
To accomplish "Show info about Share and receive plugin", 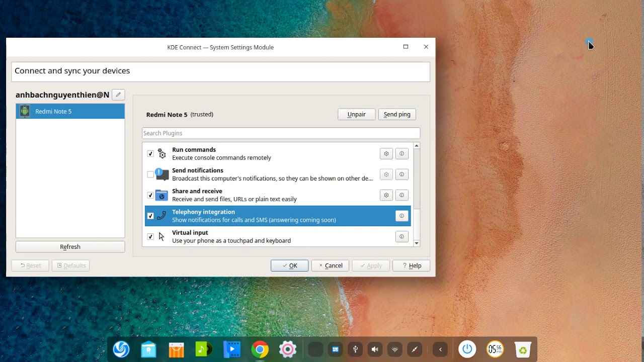I will tap(401, 195).
